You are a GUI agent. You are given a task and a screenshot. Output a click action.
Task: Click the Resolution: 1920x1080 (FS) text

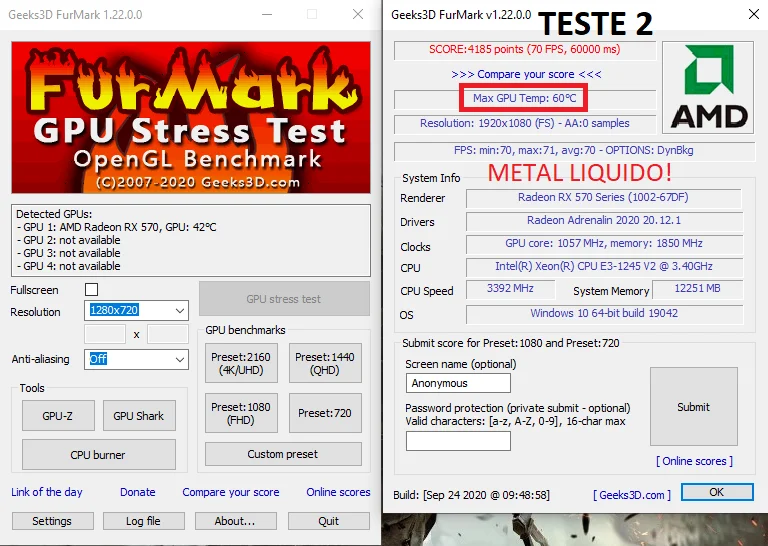pyautogui.click(x=525, y=123)
